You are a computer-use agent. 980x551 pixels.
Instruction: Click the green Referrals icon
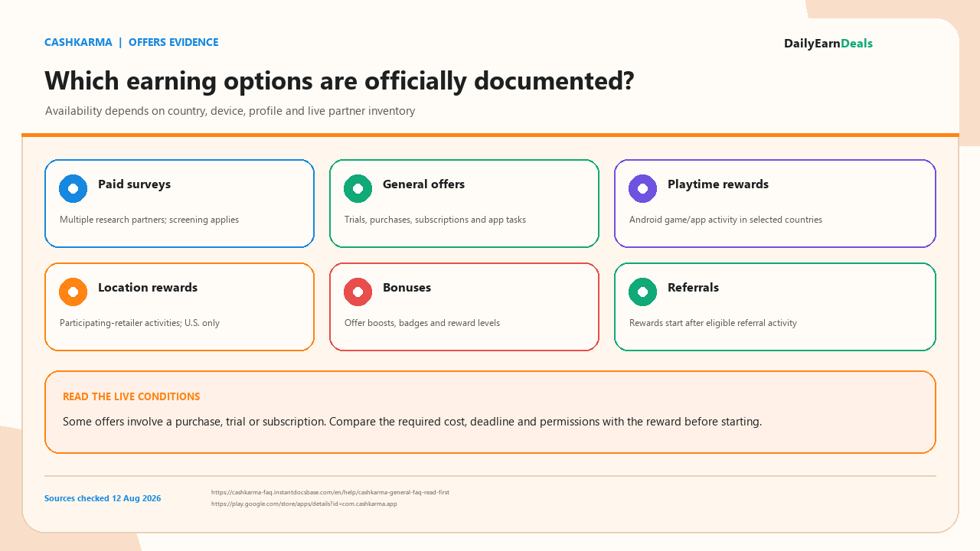(x=642, y=292)
